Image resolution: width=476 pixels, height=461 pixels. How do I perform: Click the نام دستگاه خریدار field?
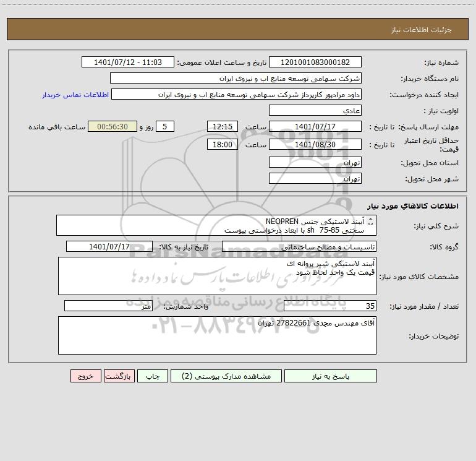[236, 78]
